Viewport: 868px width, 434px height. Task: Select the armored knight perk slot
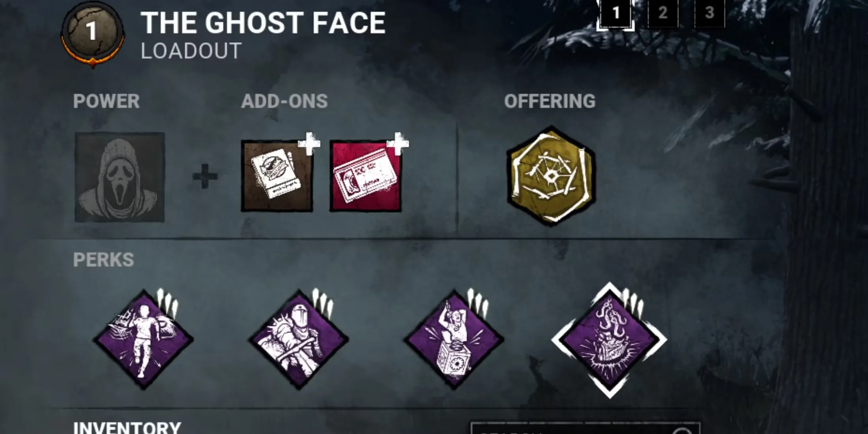click(298, 340)
